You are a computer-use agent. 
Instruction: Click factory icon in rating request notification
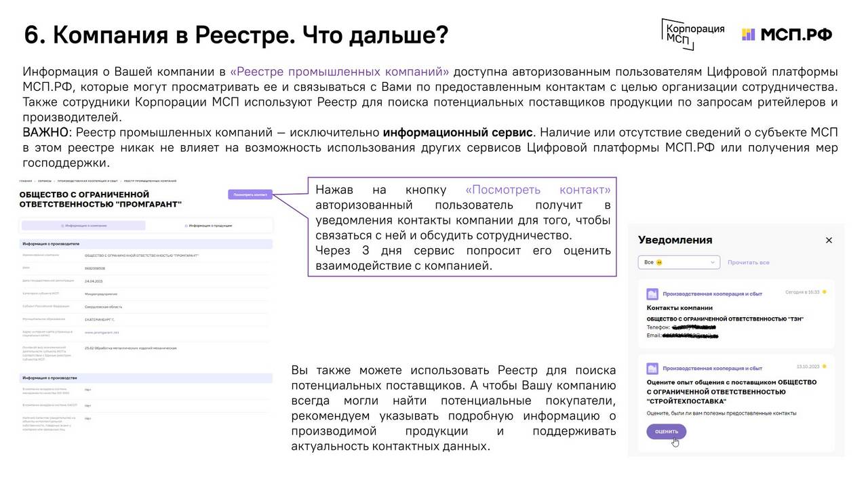652,369
